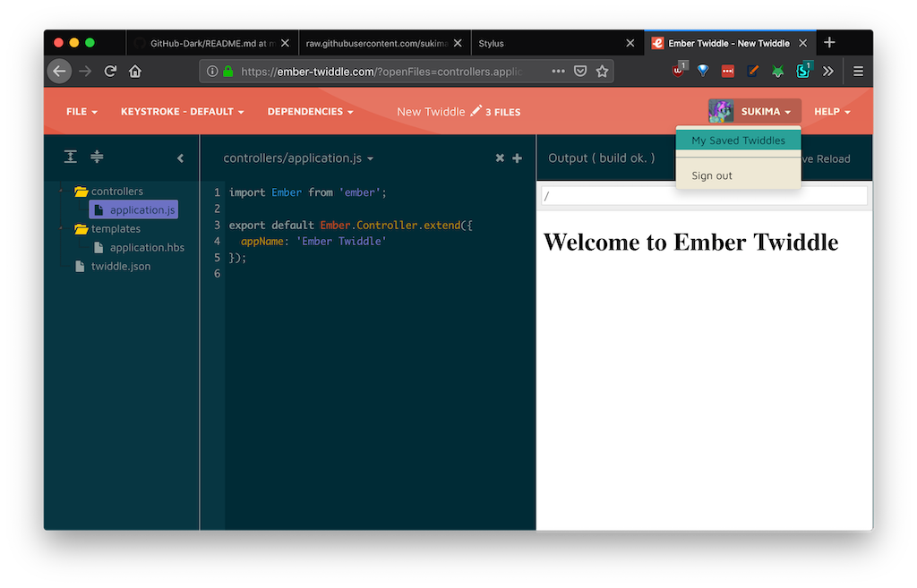This screenshot has height=588, width=917.
Task: Click the 3 FILES label
Action: click(503, 112)
